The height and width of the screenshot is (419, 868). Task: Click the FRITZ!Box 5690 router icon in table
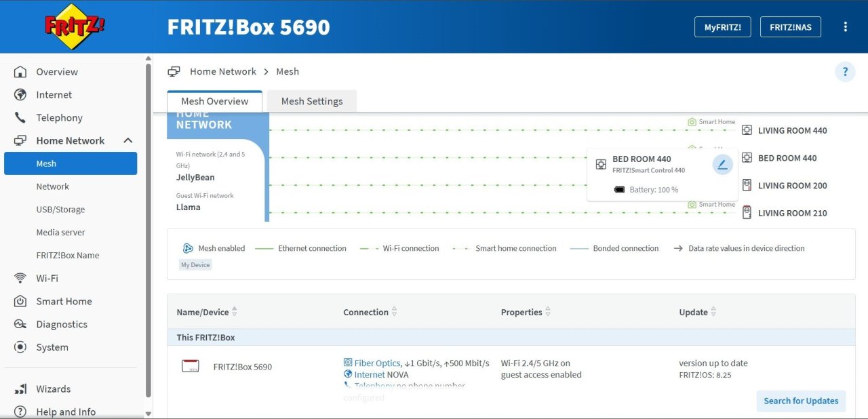tap(191, 367)
